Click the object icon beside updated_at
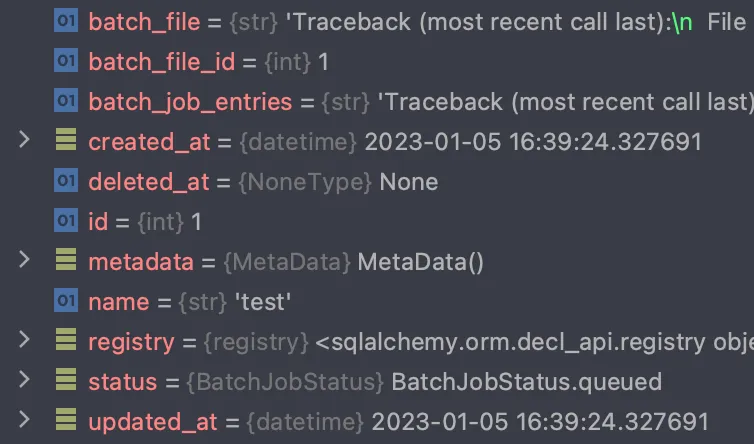 (66, 419)
